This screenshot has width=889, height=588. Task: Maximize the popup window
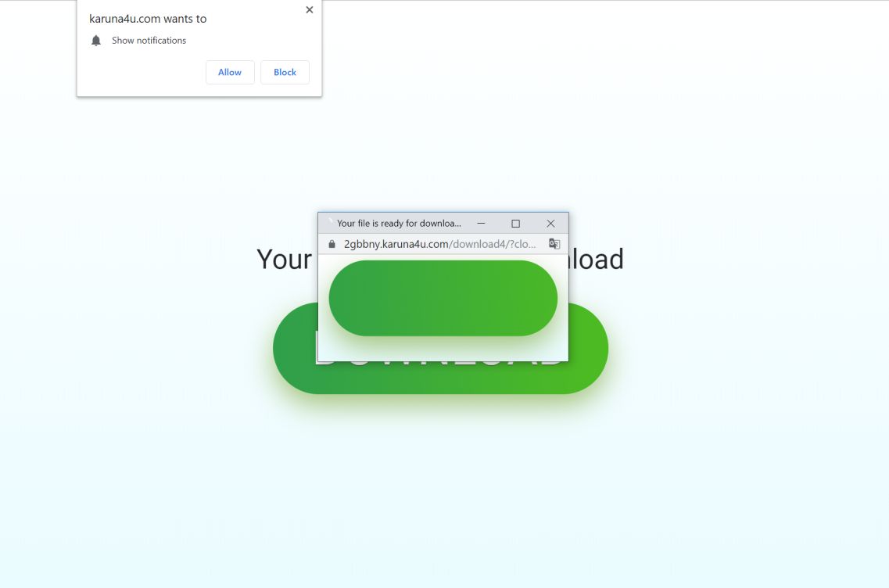point(515,224)
